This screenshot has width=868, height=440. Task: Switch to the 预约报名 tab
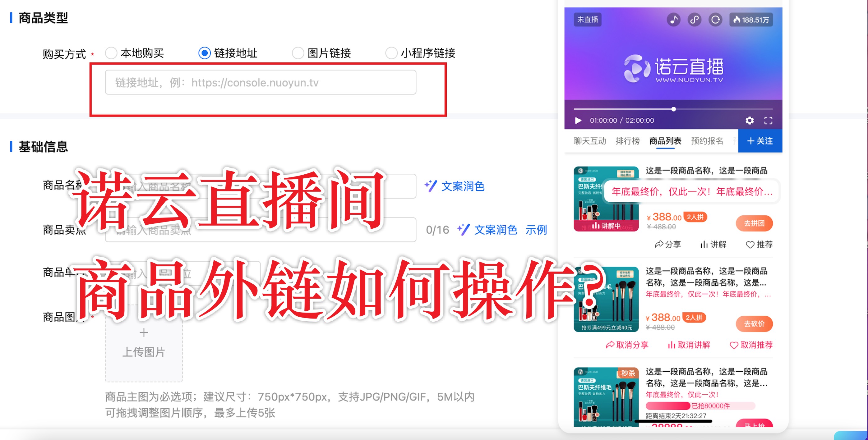[707, 140]
